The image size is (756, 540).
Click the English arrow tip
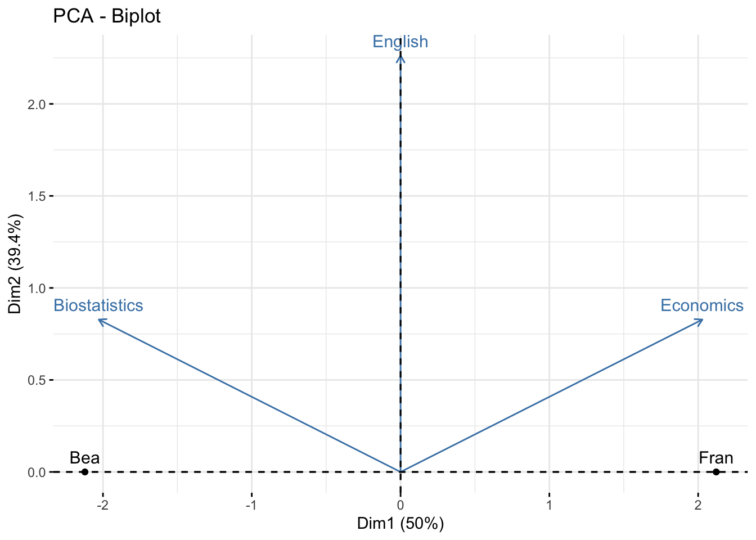point(400,56)
